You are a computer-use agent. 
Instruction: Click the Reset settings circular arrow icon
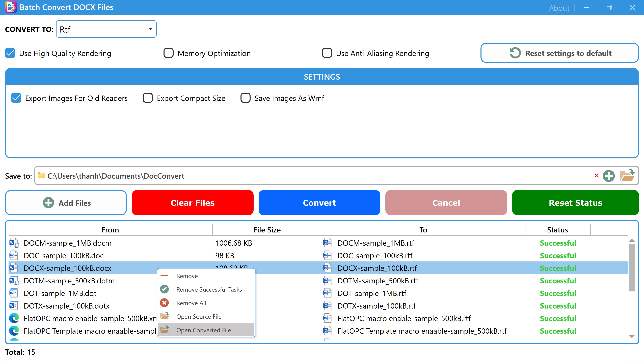[x=515, y=53]
